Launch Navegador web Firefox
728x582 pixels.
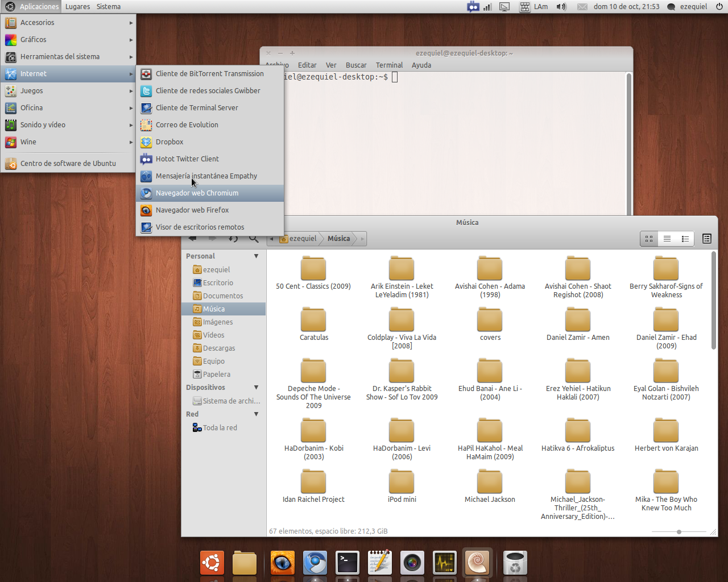pos(209,210)
